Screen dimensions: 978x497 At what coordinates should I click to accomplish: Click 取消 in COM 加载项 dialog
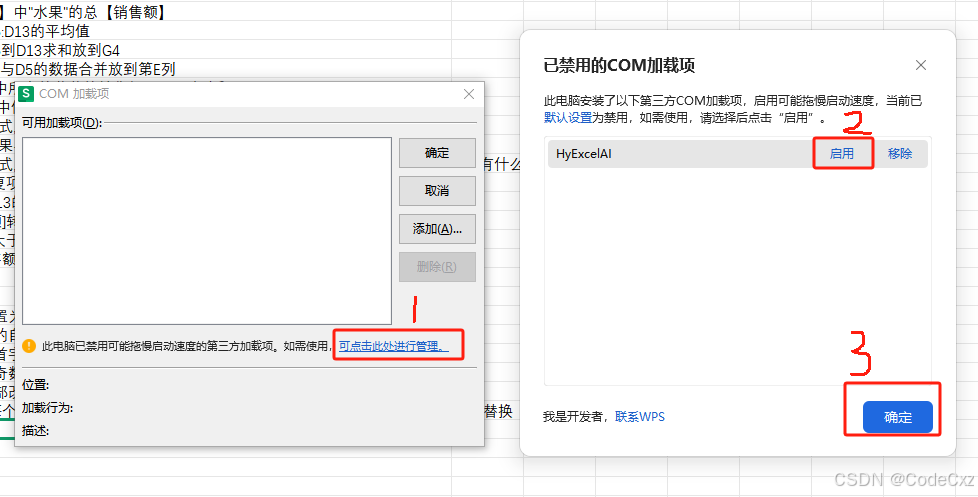(x=437, y=191)
